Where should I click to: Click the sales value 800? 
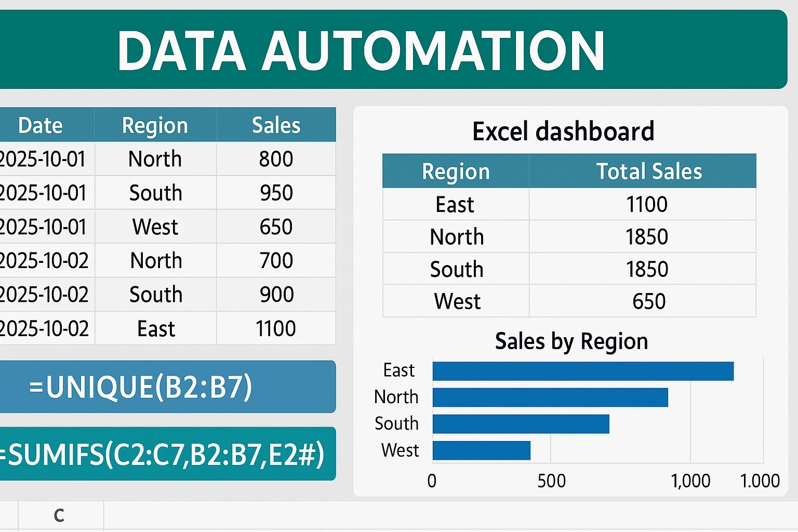(276, 159)
